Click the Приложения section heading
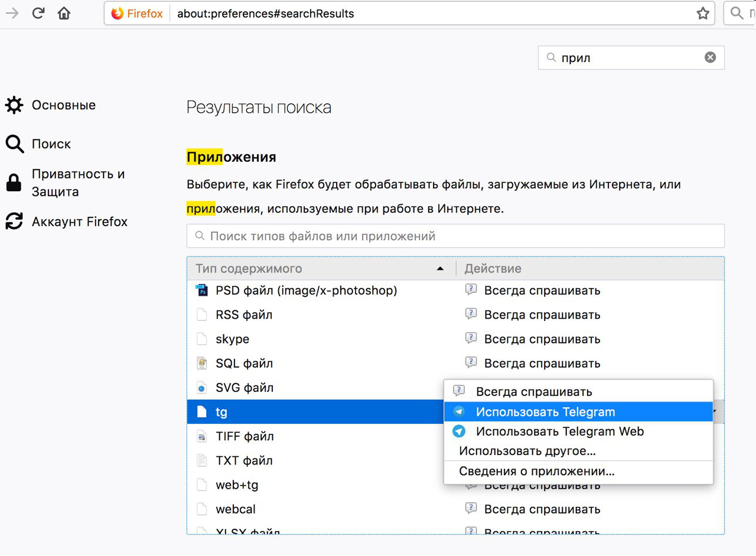 click(232, 158)
